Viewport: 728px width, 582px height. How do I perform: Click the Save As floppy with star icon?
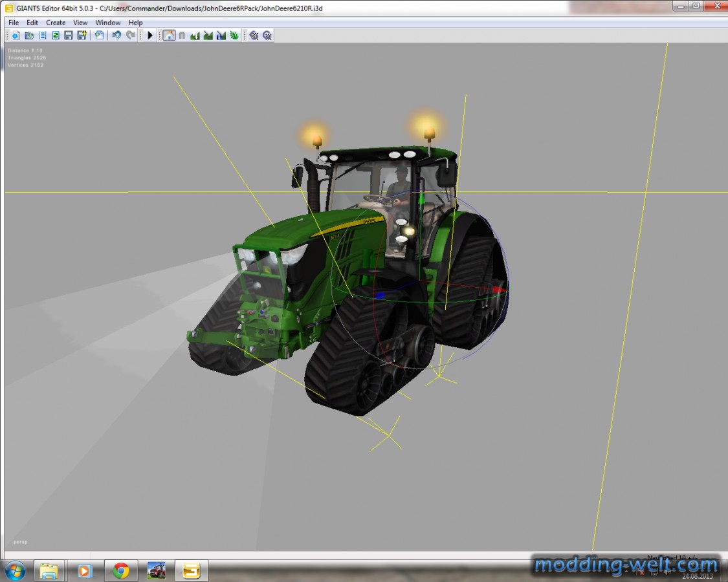click(x=82, y=36)
